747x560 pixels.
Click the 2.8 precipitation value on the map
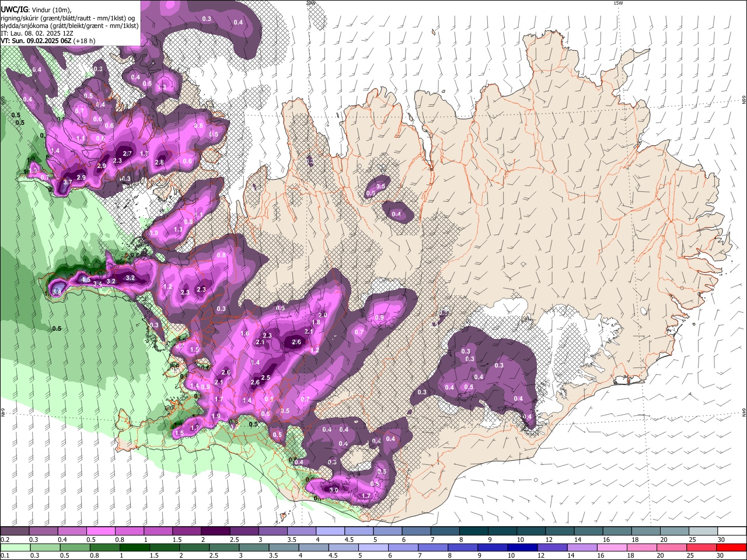click(159, 162)
